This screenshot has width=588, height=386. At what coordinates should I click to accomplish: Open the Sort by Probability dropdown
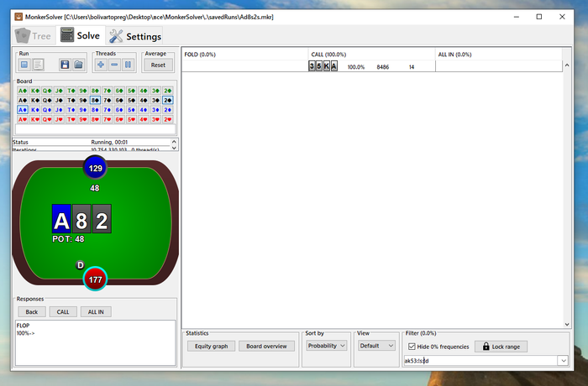tap(326, 346)
